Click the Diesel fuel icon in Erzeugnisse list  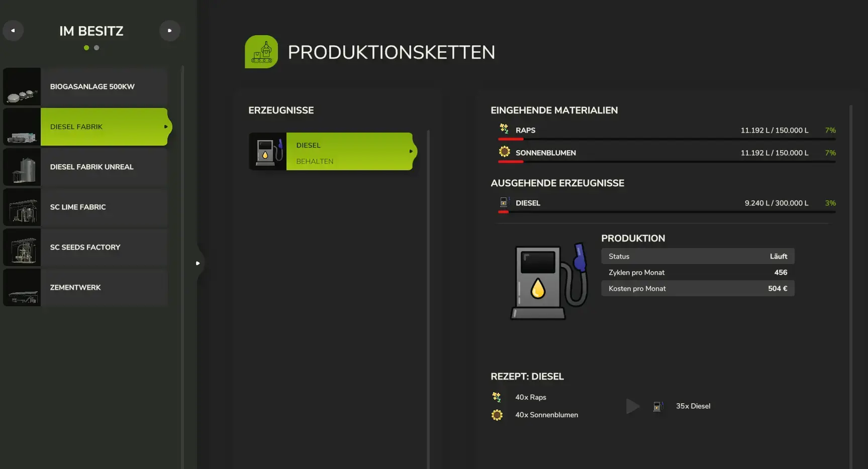[x=268, y=152]
